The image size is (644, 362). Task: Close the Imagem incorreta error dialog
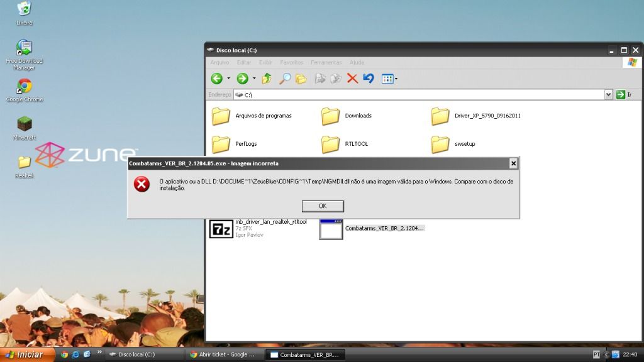(x=513, y=163)
